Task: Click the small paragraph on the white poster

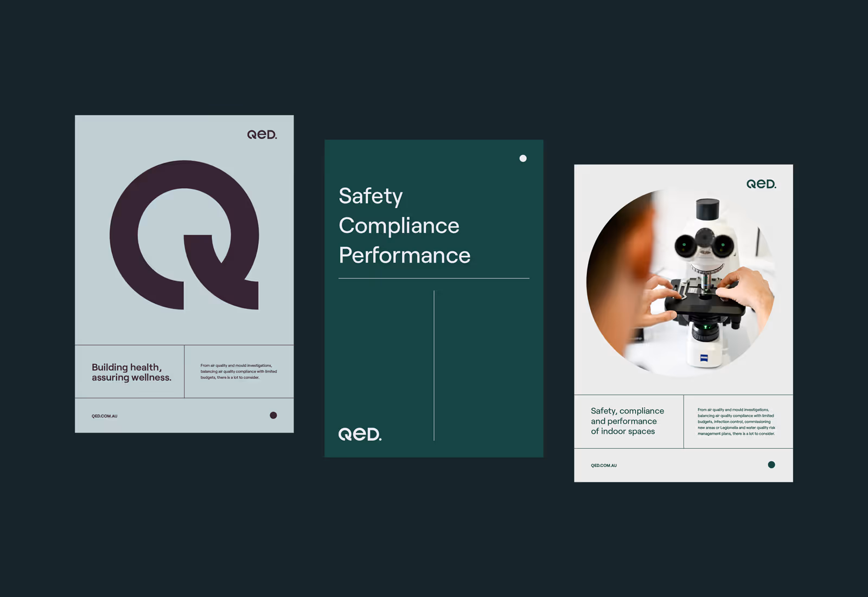Action: point(737,422)
